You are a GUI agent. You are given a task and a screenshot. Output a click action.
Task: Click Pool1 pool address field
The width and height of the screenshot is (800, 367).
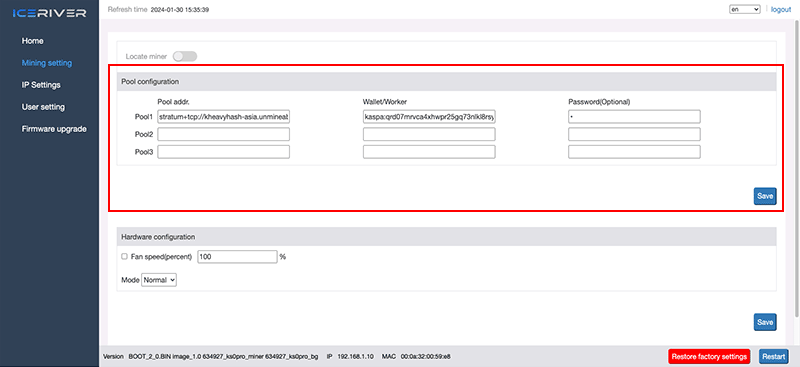[223, 117]
